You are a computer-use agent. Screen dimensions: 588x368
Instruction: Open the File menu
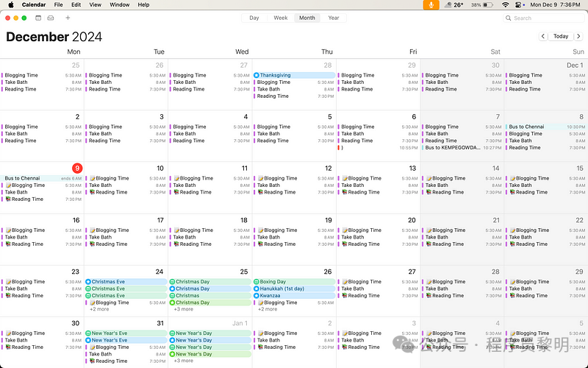coord(58,5)
